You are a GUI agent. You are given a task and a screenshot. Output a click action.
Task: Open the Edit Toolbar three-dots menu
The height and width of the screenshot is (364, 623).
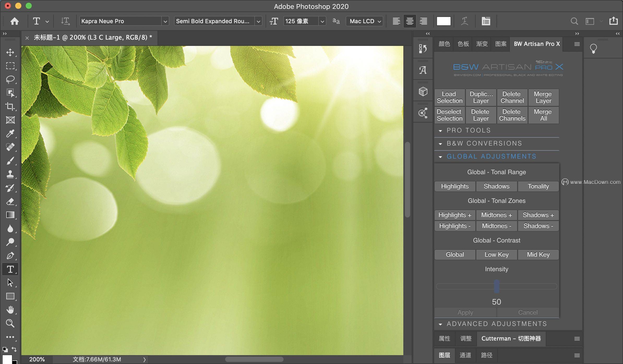(10, 337)
